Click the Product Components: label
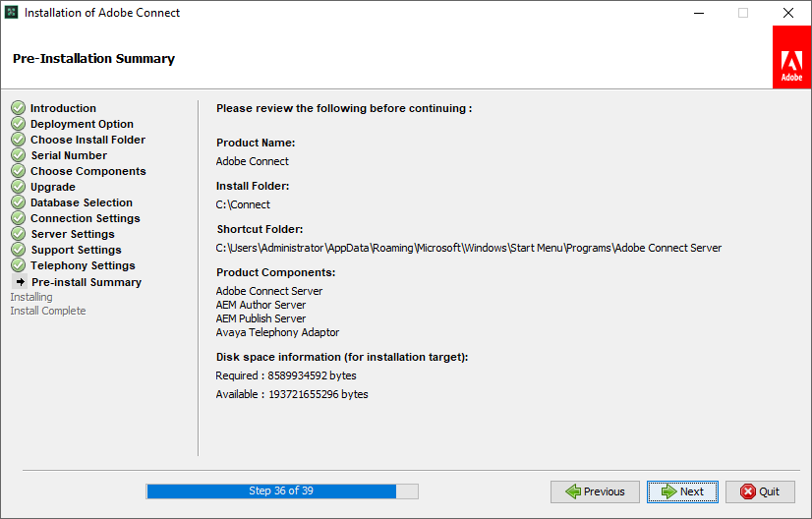Viewport: 812px width, 519px height. point(276,272)
